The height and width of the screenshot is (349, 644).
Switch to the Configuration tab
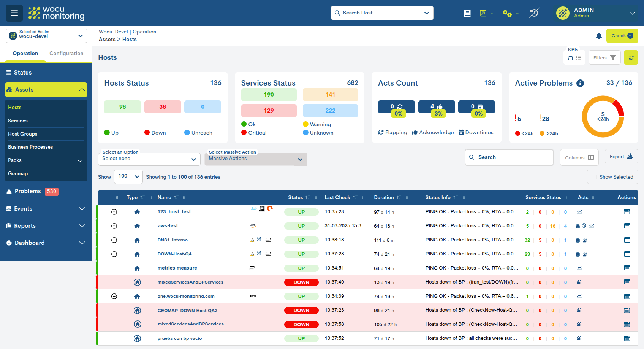66,54
